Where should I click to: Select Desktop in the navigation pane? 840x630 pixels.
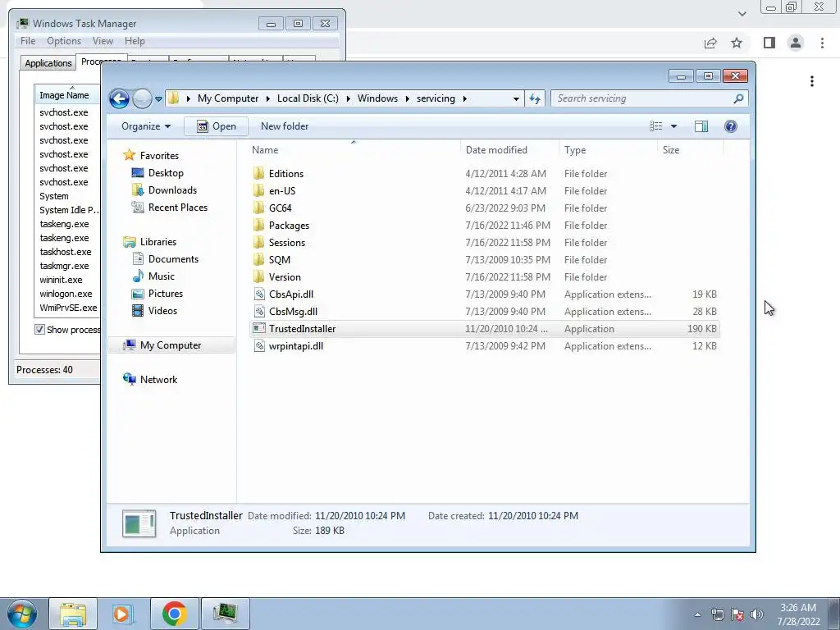166,173
